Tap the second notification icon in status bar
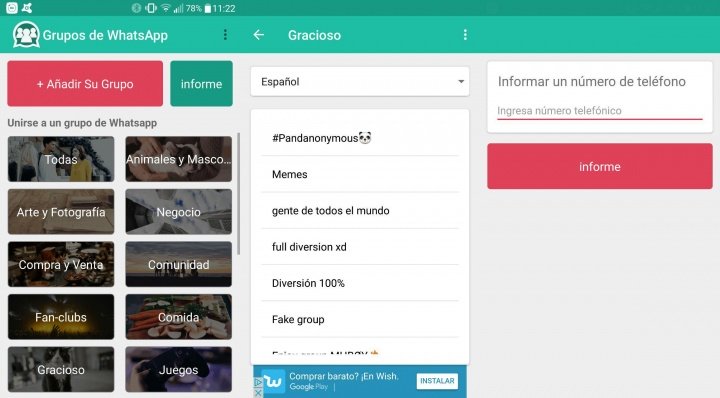Viewport: 720px width, 398px height. 27,8
